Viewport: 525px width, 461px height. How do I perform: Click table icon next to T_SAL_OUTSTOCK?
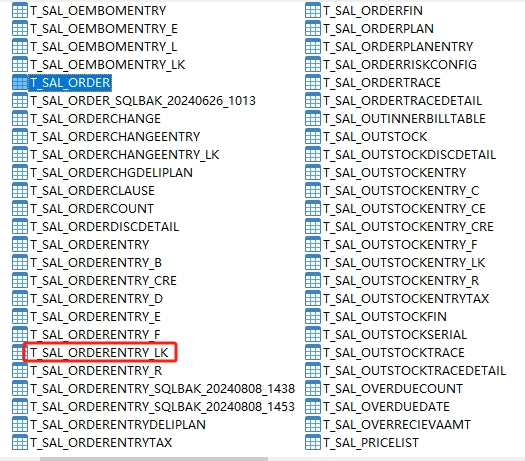click(313, 137)
